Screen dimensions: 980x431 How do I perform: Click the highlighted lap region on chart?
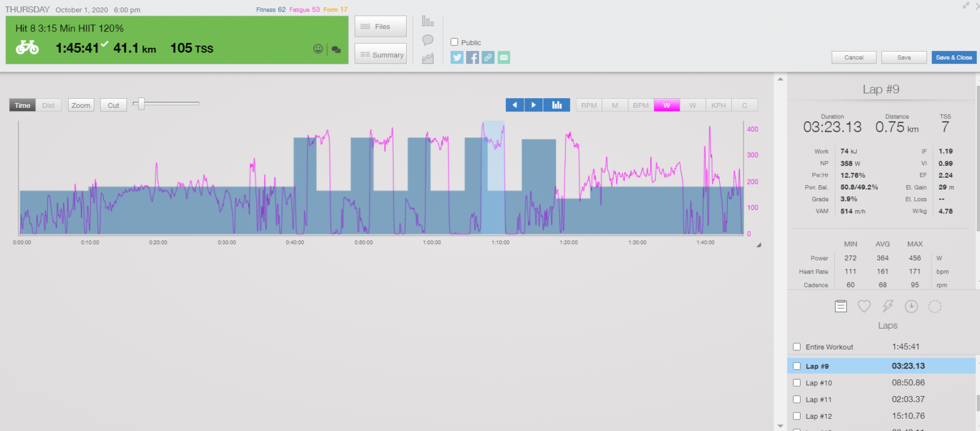coord(493,178)
